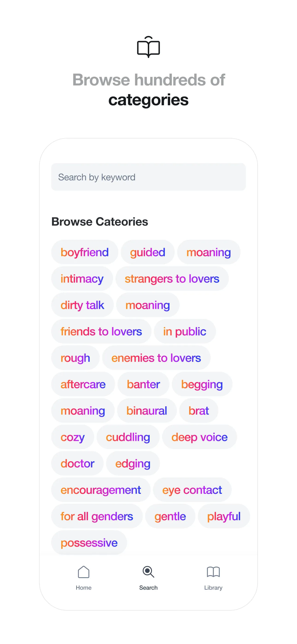Tap the Search magnifier icon

point(148,572)
